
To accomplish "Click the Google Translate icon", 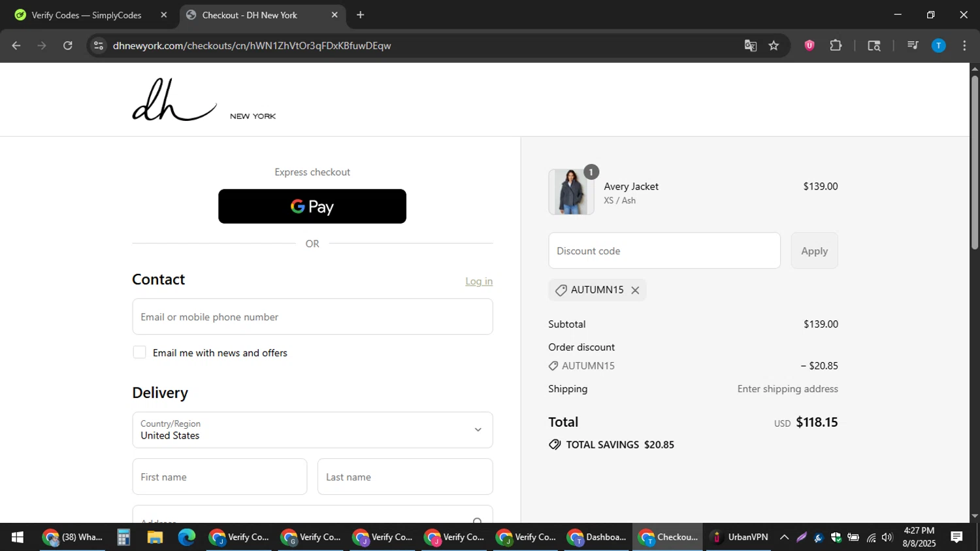I will click(x=750, y=46).
